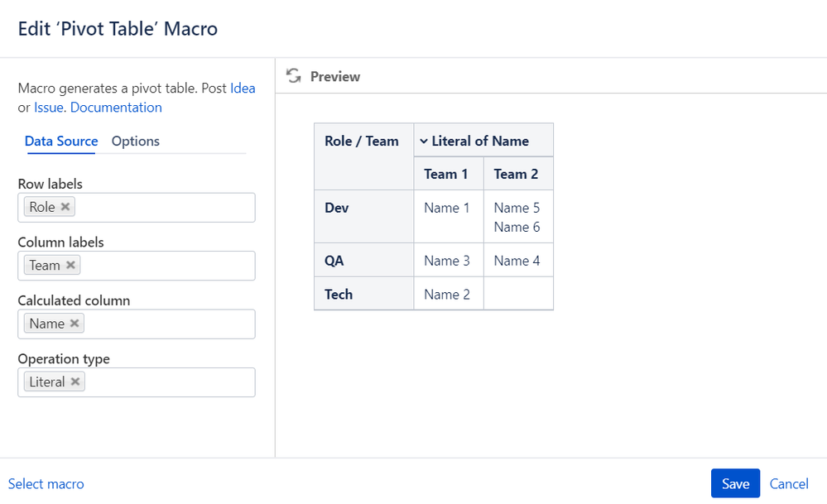
Task: Follow the Idea link
Action: [243, 89]
